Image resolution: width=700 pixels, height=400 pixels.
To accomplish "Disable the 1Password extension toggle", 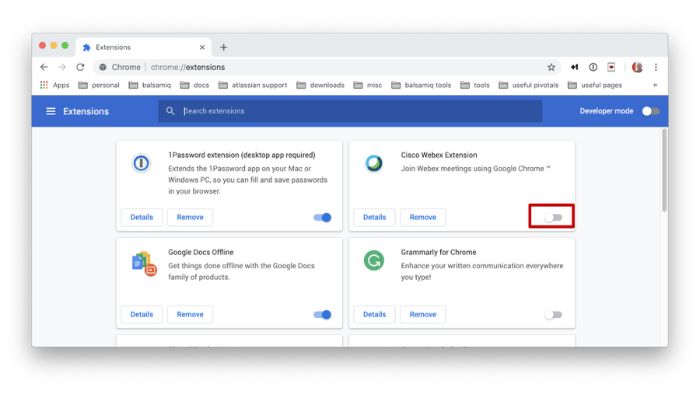I will point(322,217).
